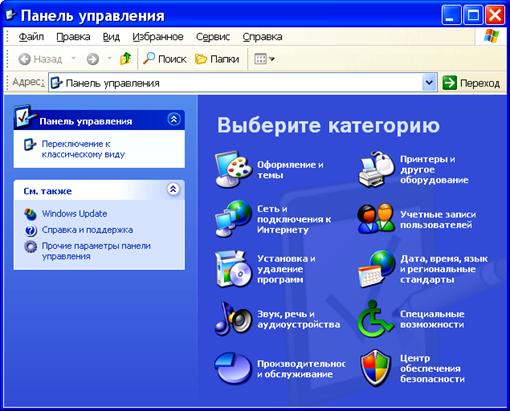The image size is (510, 411).
Task: Select the Производительность и обслуживание text
Action: [301, 369]
